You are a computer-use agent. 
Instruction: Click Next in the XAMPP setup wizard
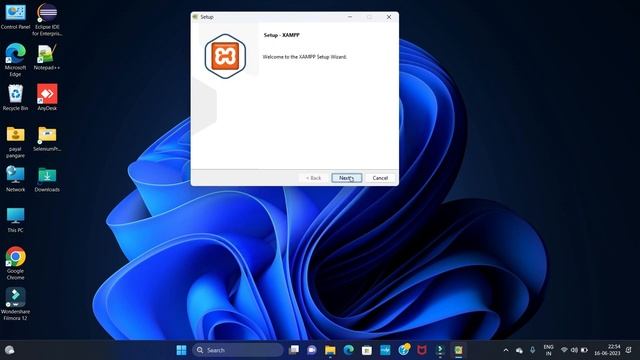click(347, 178)
